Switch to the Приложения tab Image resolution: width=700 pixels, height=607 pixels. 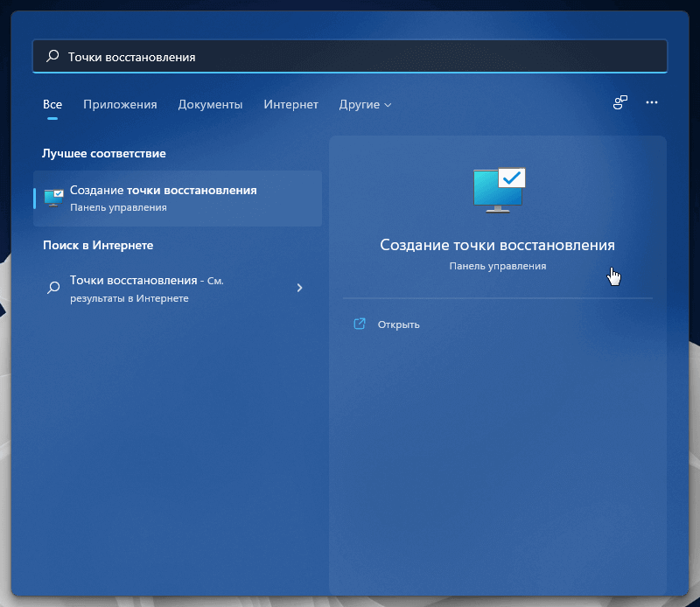[x=120, y=105]
